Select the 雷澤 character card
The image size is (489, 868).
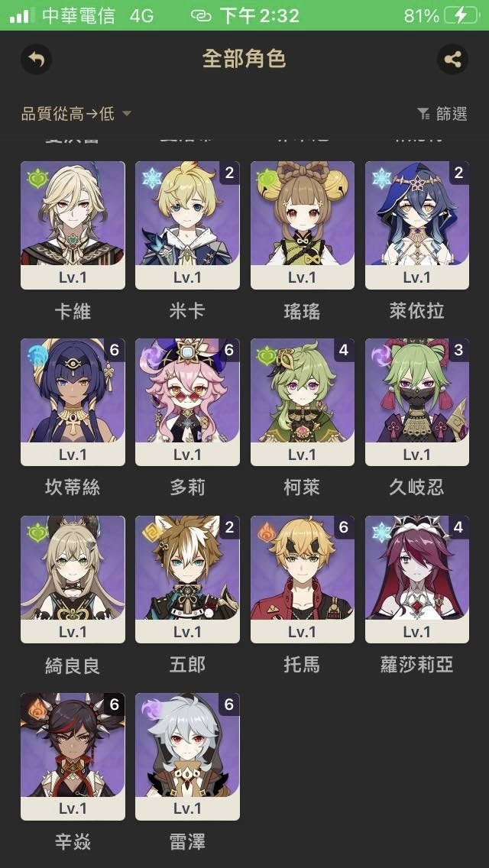187,756
